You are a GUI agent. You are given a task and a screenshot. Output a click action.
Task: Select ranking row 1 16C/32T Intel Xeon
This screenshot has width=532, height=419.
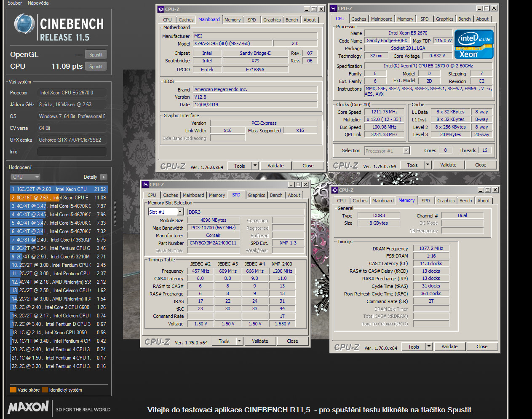tap(59, 189)
